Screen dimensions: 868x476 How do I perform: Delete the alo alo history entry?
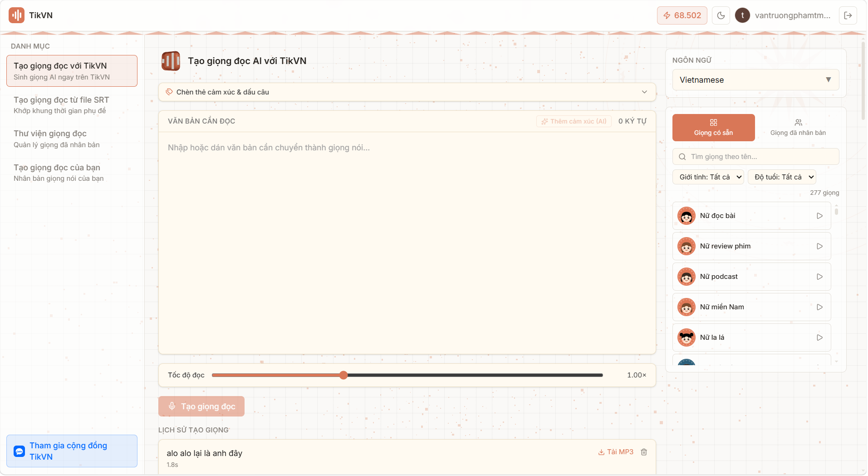(x=644, y=452)
